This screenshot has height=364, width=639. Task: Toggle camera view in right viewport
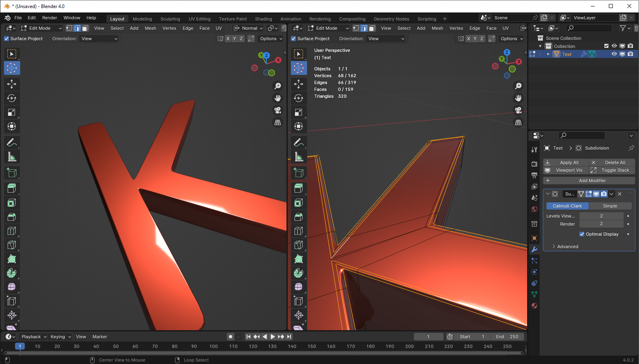pyautogui.click(x=518, y=110)
